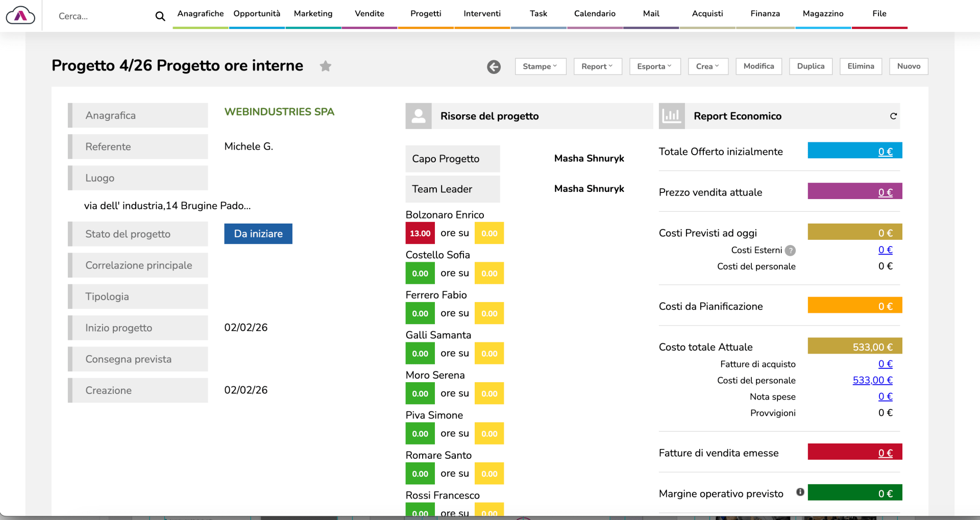980x520 pixels.
Task: Click the Margine operativo info icon
Action: click(800, 492)
